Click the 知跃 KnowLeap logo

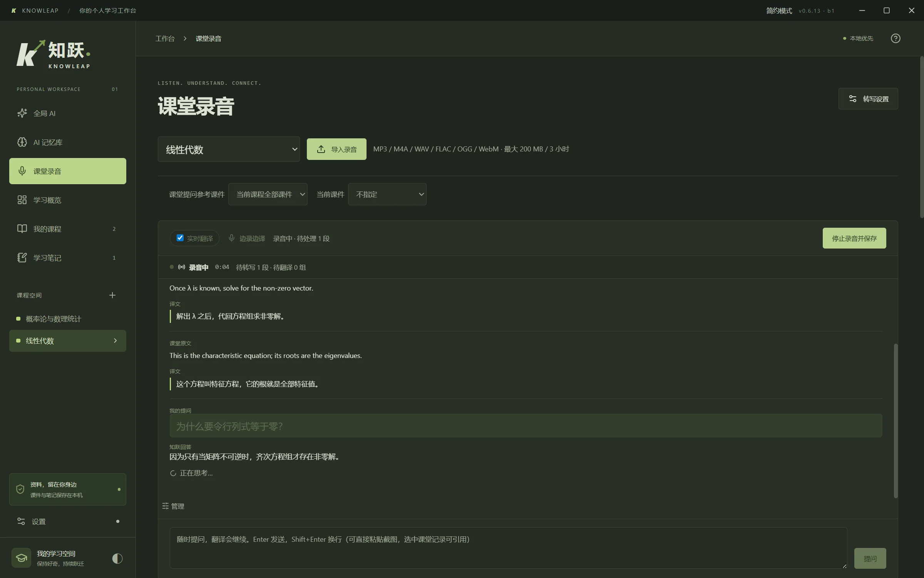[54, 54]
